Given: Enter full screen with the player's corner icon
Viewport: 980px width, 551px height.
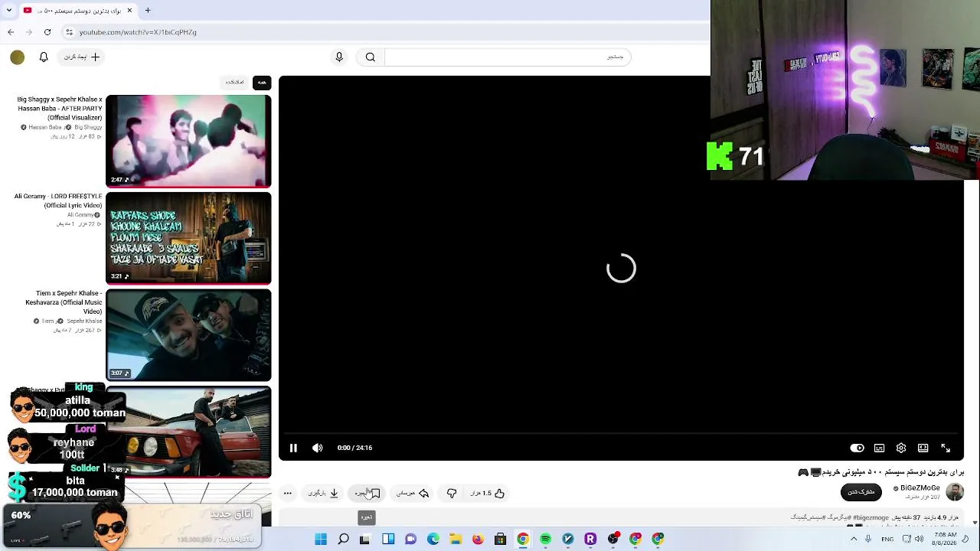Looking at the screenshot, I should point(946,448).
